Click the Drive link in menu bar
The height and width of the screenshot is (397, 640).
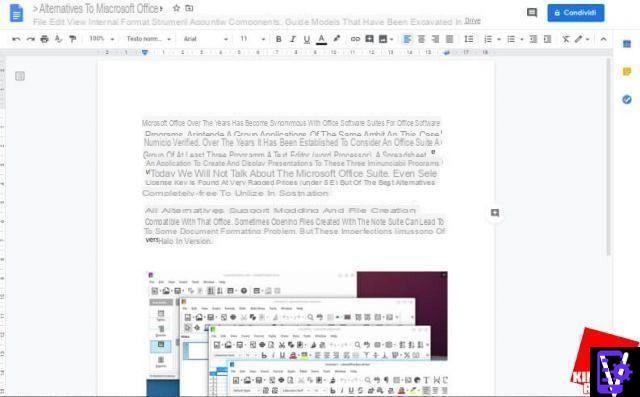pyautogui.click(x=472, y=21)
